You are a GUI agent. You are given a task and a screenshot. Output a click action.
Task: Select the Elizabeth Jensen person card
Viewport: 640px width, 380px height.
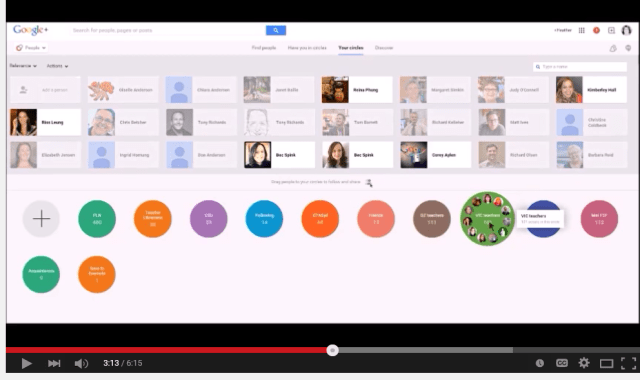pyautogui.click(x=45, y=155)
